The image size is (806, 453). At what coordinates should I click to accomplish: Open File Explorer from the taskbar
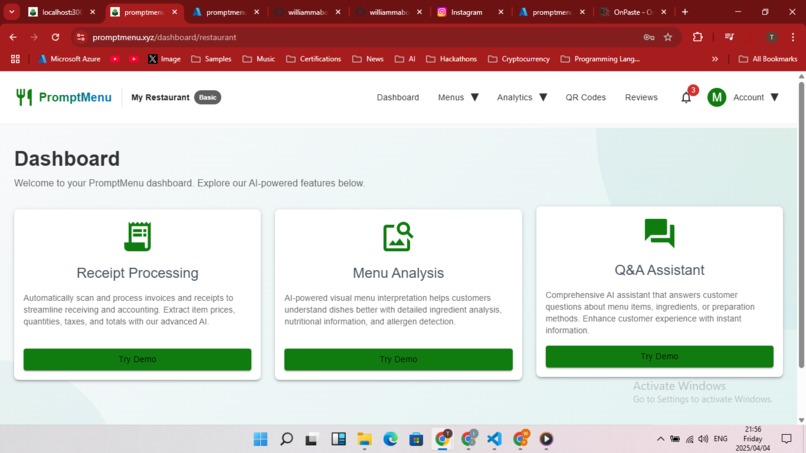364,439
